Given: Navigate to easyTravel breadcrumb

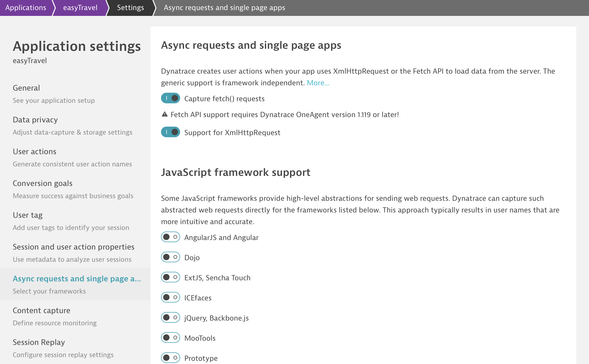Looking at the screenshot, I should [x=80, y=8].
